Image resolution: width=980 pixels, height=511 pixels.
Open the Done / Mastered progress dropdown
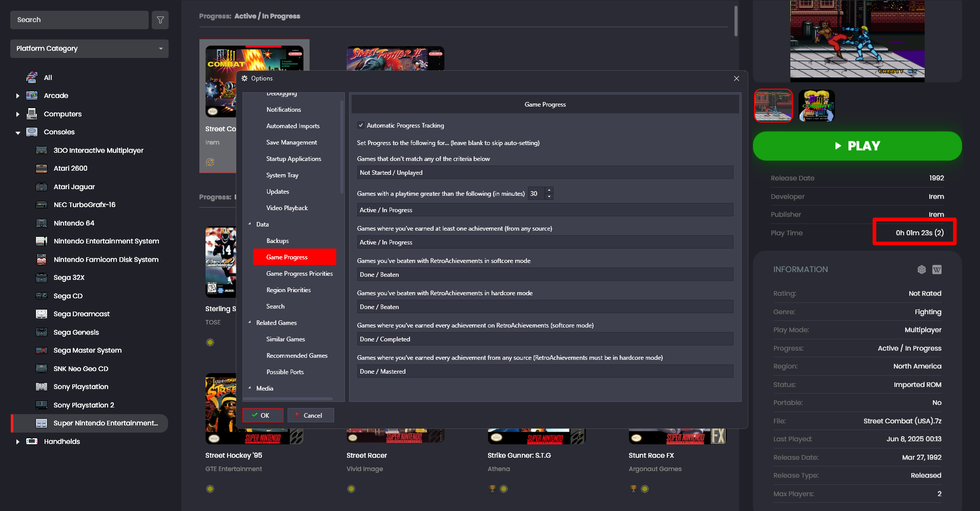click(545, 372)
